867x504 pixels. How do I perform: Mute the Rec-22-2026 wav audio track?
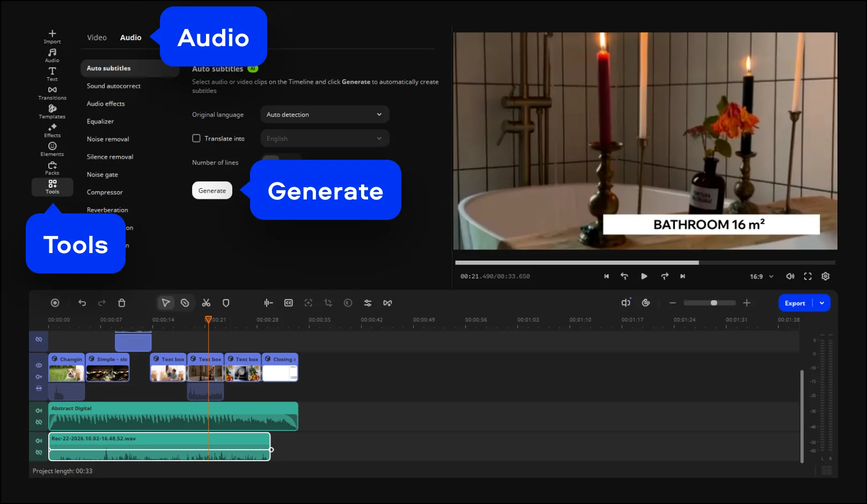(39, 441)
